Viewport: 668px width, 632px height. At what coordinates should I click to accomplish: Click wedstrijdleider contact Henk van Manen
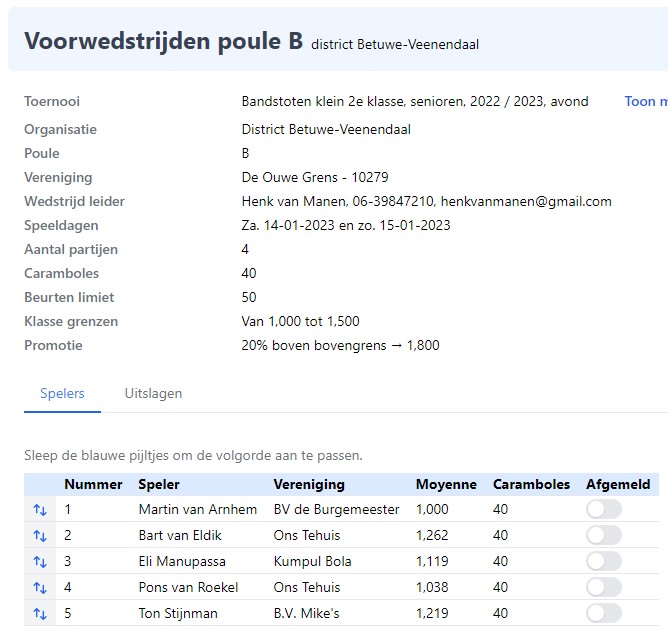pyautogui.click(x=426, y=201)
